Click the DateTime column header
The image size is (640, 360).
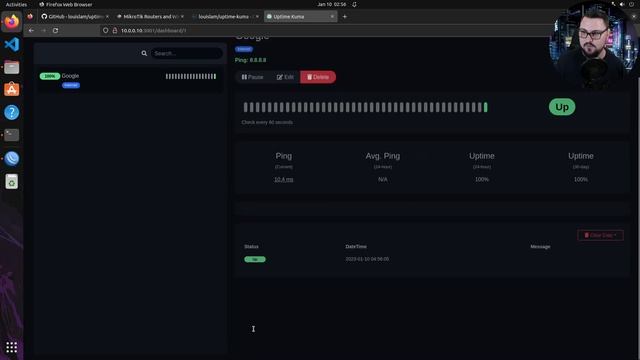point(356,247)
